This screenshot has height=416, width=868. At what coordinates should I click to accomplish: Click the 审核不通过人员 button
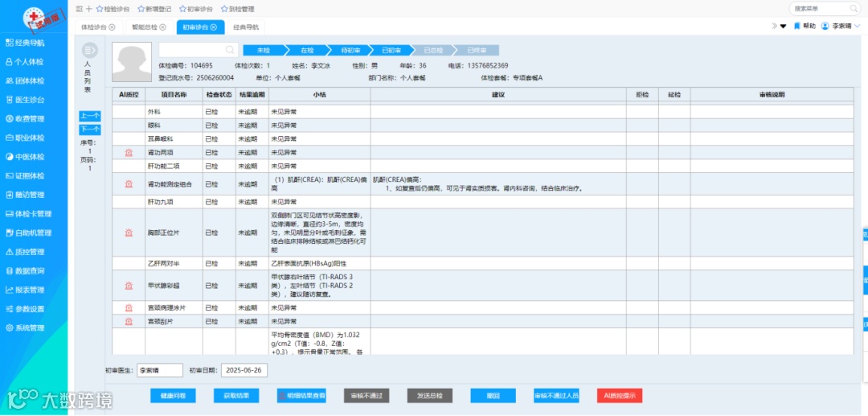pyautogui.click(x=556, y=396)
